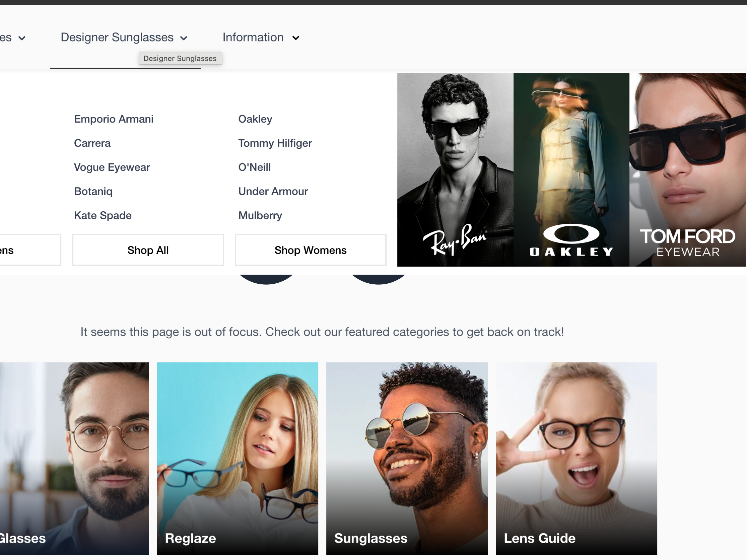Viewport: 747px width, 560px height.
Task: Choose Botaniq brand link
Action: tap(93, 191)
